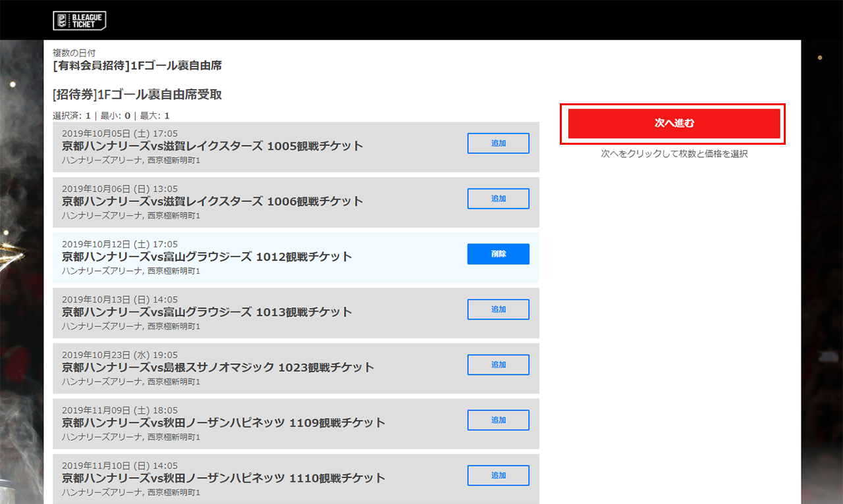Click the 複数の日付 label
This screenshot has height=504, width=843.
pyautogui.click(x=74, y=52)
